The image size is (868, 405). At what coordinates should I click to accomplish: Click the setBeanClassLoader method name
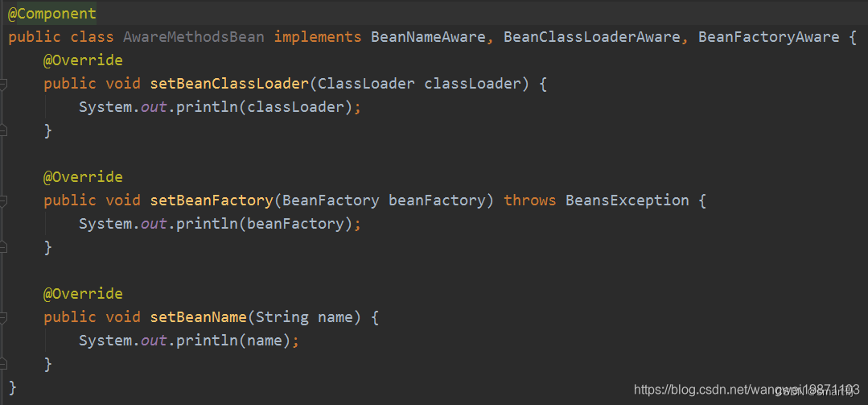[229, 84]
